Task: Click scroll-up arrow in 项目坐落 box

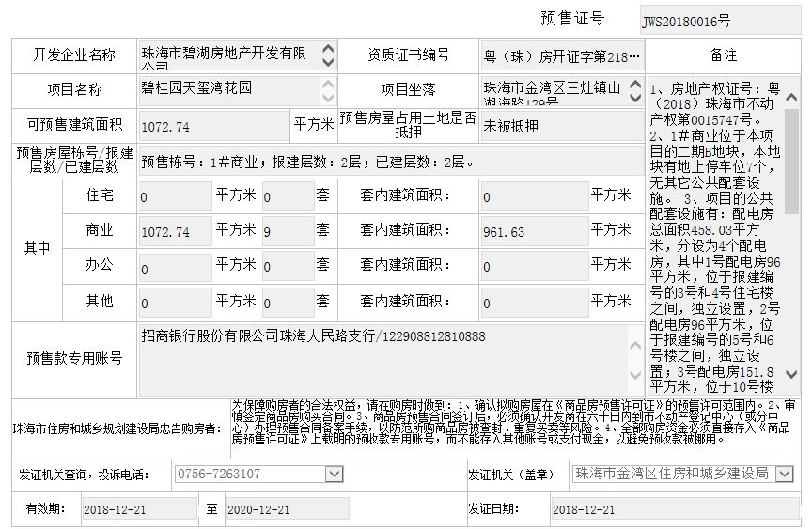Action: [x=635, y=85]
